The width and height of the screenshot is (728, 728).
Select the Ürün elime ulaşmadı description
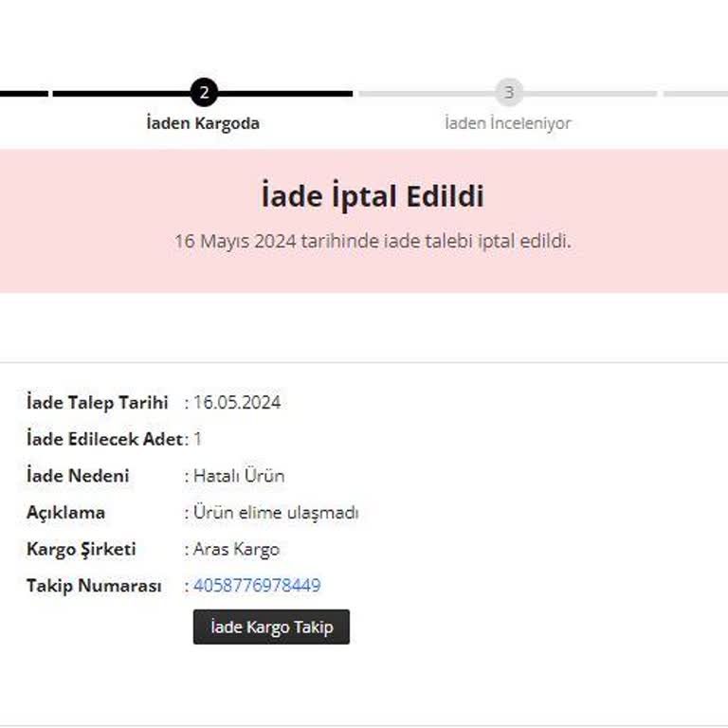276,513
